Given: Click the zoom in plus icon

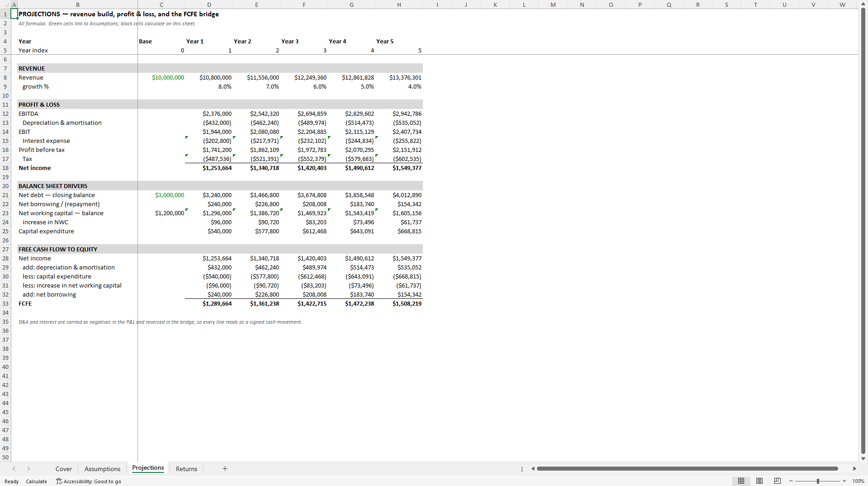Looking at the screenshot, I should [x=844, y=481].
